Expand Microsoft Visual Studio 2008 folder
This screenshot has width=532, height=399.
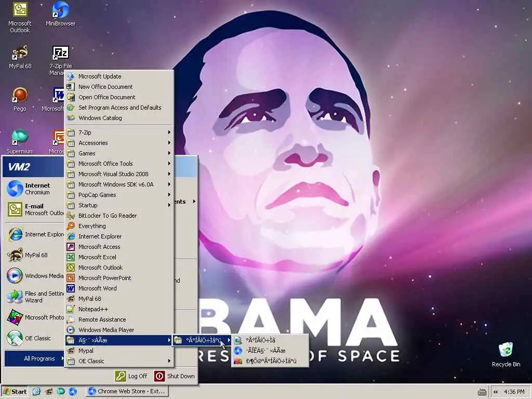tap(119, 174)
